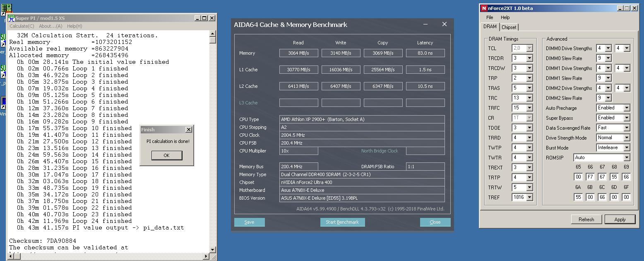
Task: Click the Loop 24 finished line
Action: pos(74,221)
